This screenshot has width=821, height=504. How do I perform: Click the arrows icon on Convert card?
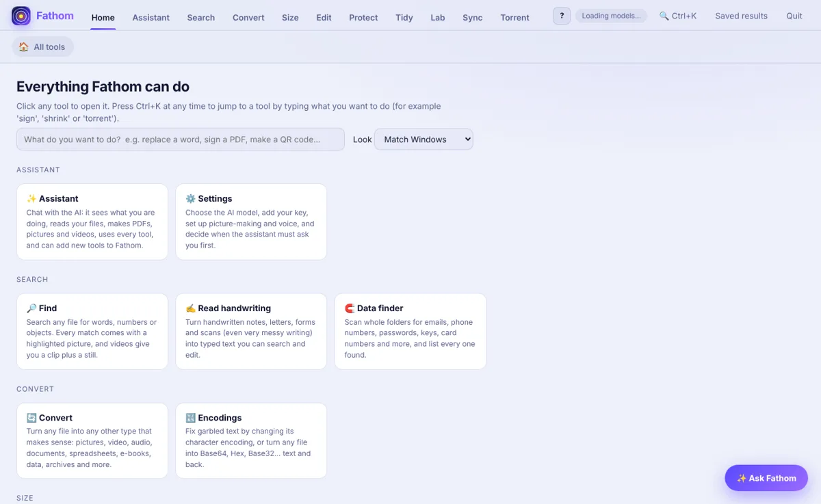tap(31, 417)
